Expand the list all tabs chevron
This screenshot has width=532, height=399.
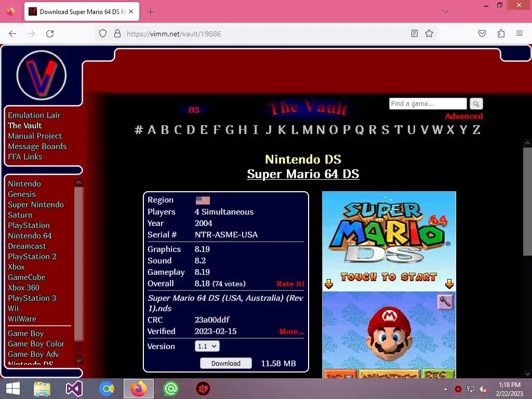446,11
